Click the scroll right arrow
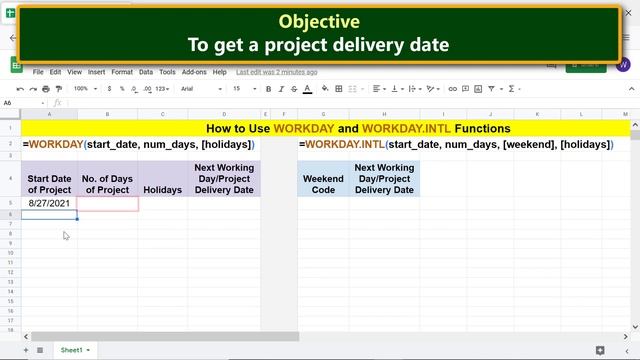640x360 pixels. (x=625, y=337)
